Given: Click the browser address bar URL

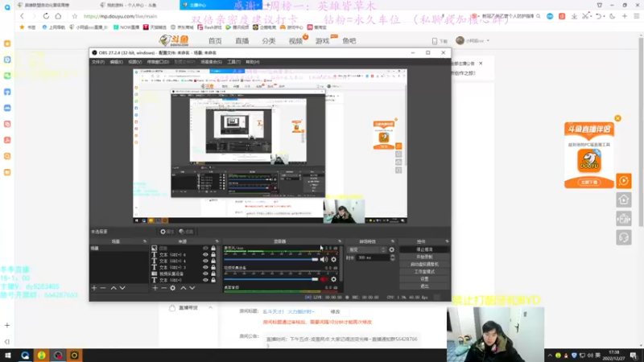Looking at the screenshot, I should (120, 16).
